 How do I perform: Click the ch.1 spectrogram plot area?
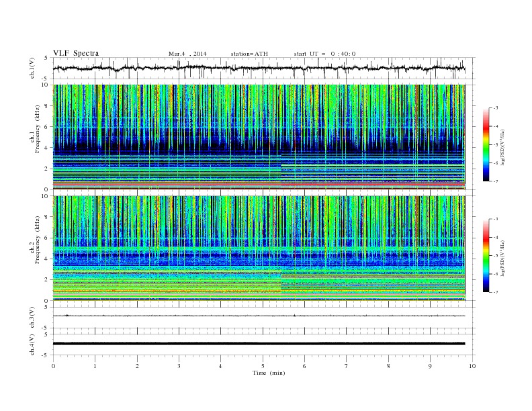pos(259,137)
